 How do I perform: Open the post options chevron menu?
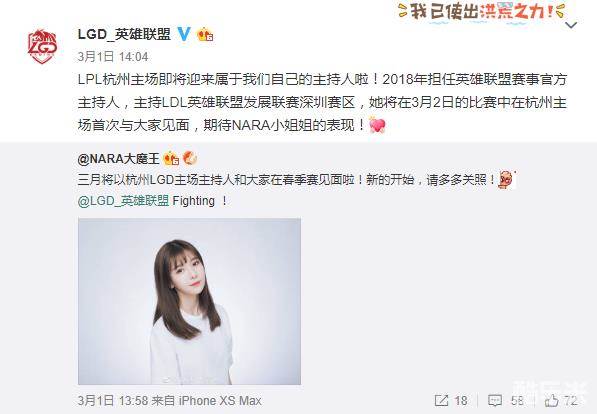pos(571,25)
